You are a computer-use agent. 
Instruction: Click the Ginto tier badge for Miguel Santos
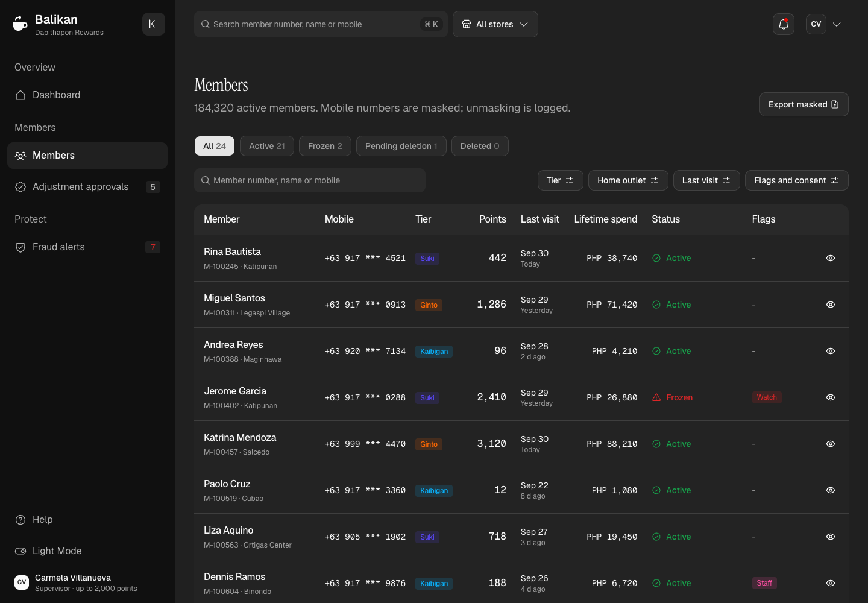click(429, 305)
